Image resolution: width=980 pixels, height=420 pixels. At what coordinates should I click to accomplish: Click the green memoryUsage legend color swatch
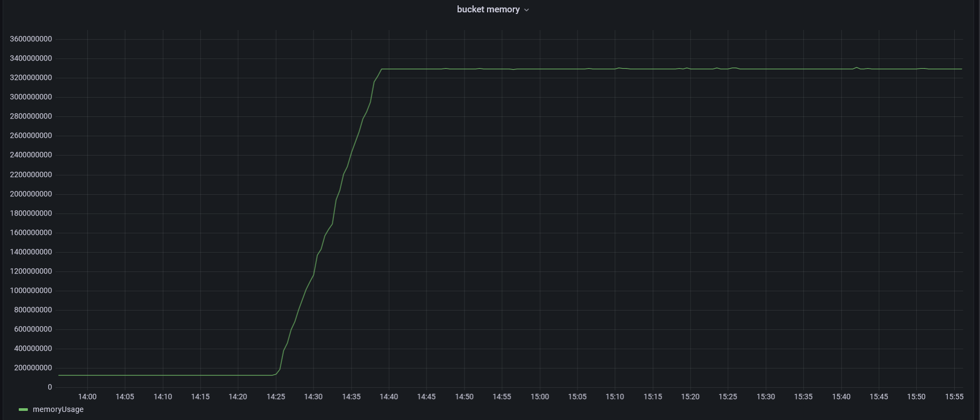point(23,410)
